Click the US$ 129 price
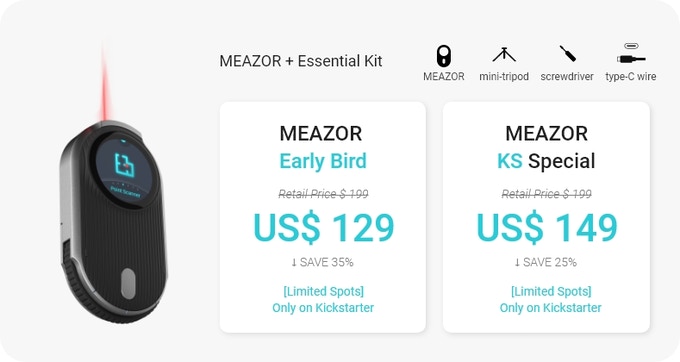The width and height of the screenshot is (680, 362). [324, 227]
